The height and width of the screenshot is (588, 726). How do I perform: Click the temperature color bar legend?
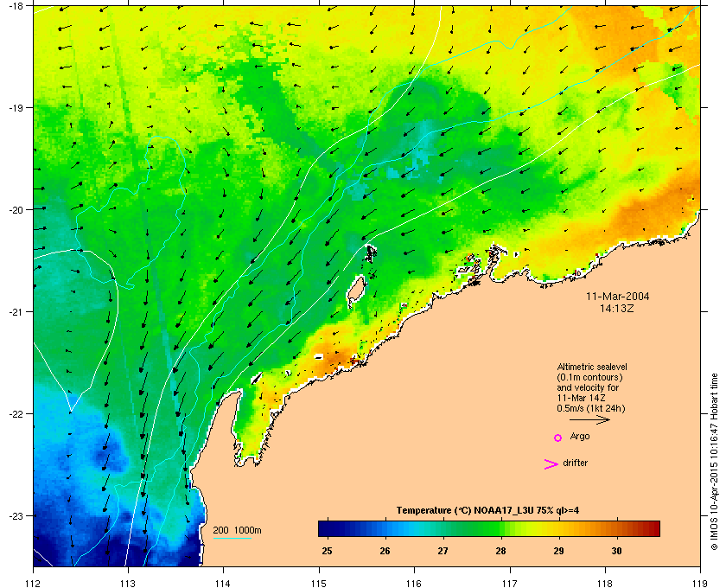[x=489, y=528]
